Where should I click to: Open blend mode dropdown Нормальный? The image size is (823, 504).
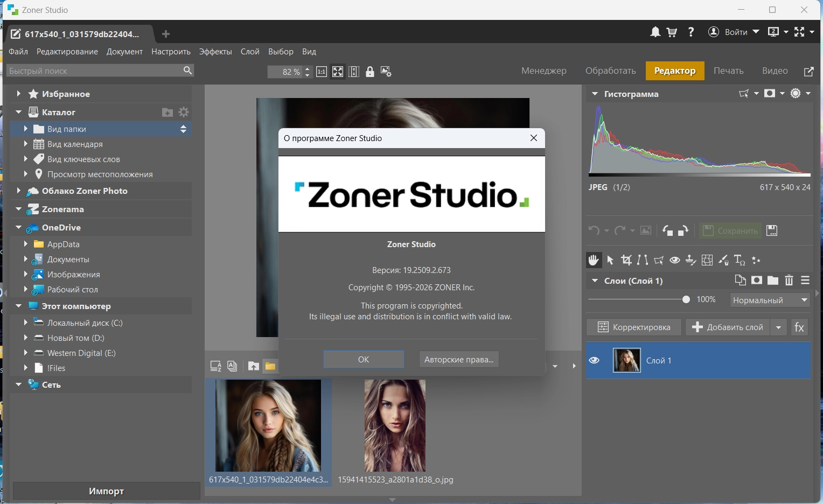point(770,300)
